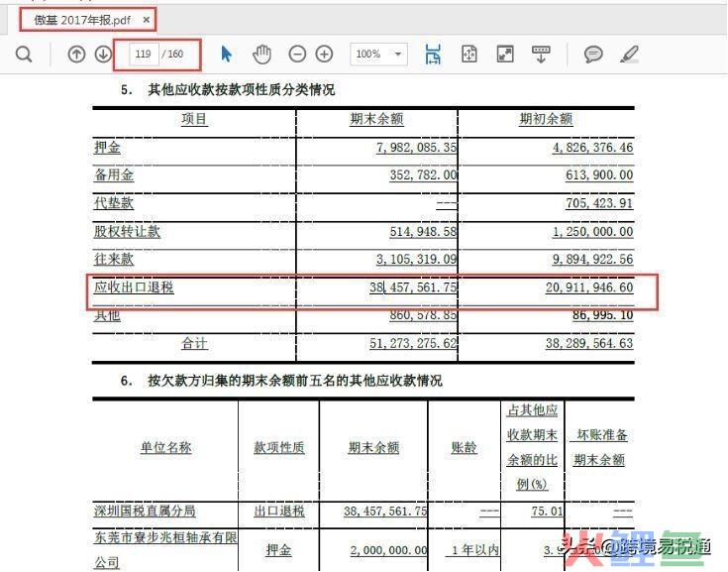
Task: Click the 应收出口退税 row label
Action: [x=134, y=287]
